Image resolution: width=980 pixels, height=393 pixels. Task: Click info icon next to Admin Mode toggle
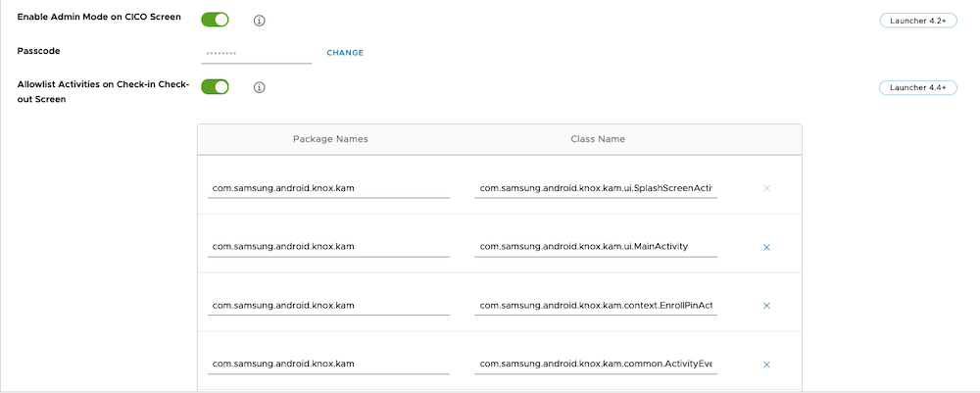point(260,21)
